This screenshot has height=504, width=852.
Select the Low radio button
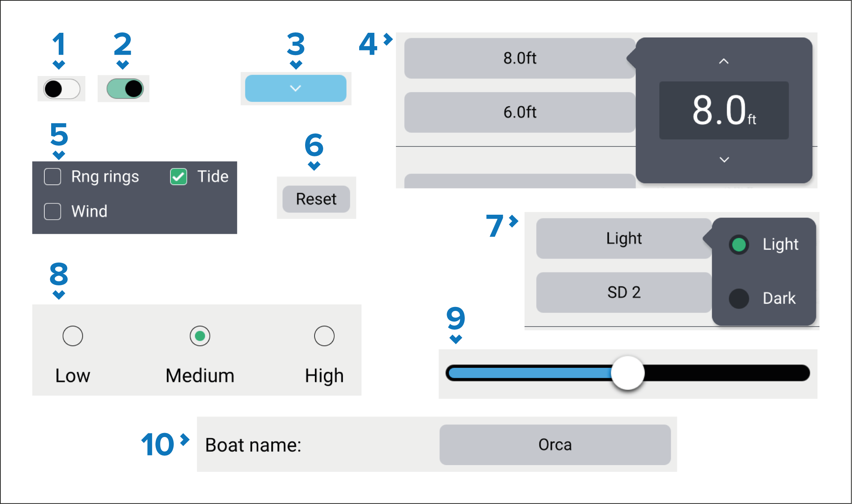click(x=73, y=336)
